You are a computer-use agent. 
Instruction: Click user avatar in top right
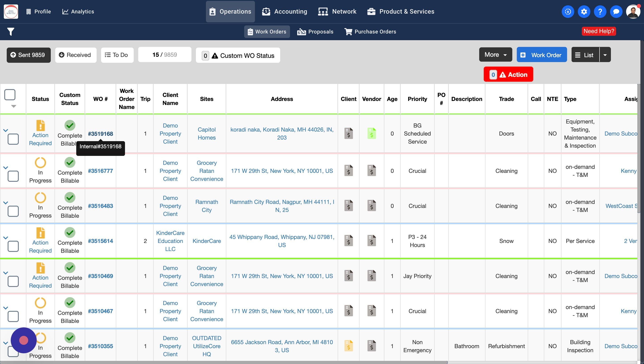tap(633, 11)
